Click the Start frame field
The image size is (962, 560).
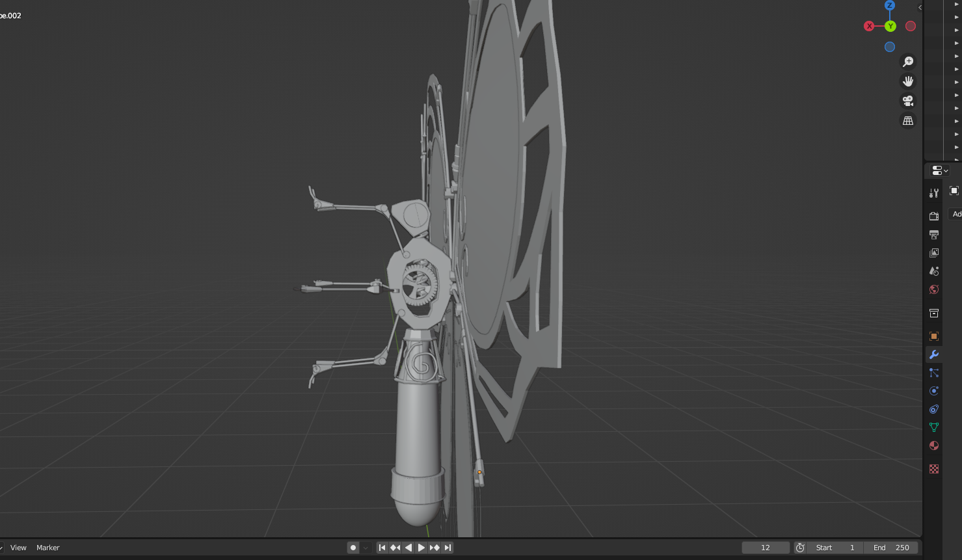[836, 548]
